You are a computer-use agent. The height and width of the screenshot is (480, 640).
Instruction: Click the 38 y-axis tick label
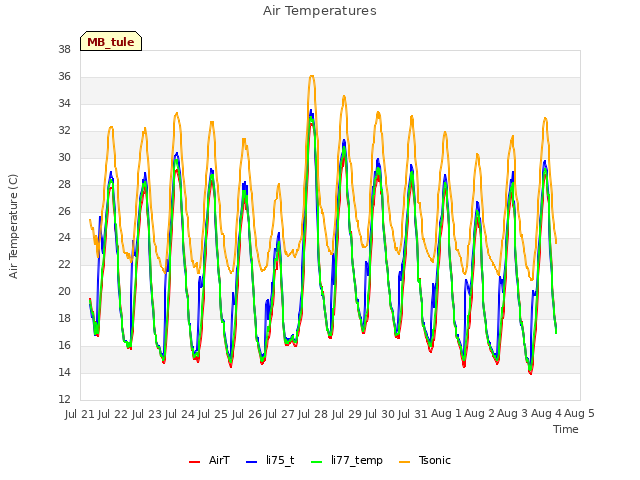64,50
